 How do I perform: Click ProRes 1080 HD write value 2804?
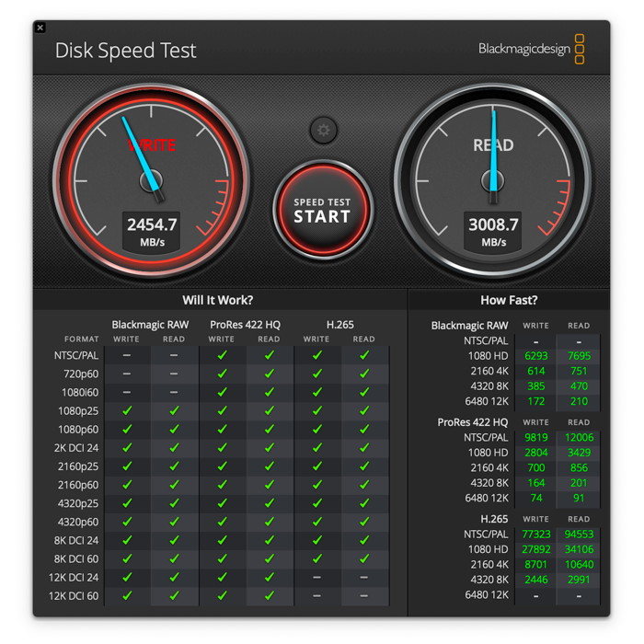click(536, 453)
